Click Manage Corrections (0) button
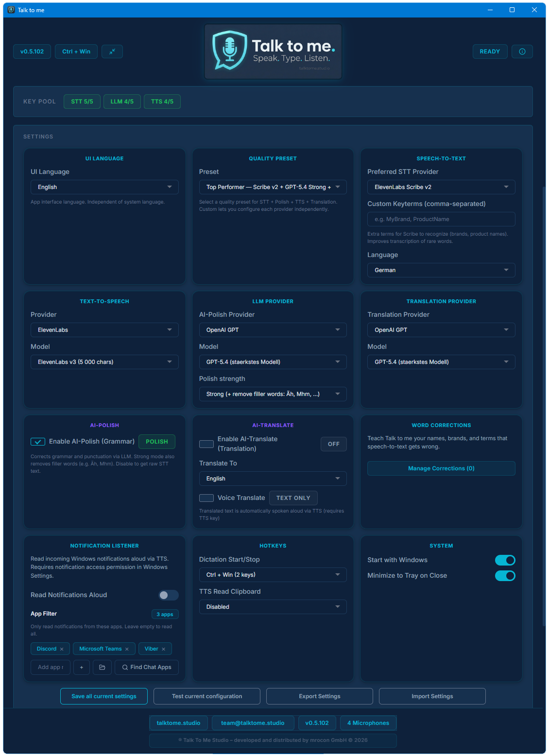The width and height of the screenshot is (549, 756). (x=441, y=468)
